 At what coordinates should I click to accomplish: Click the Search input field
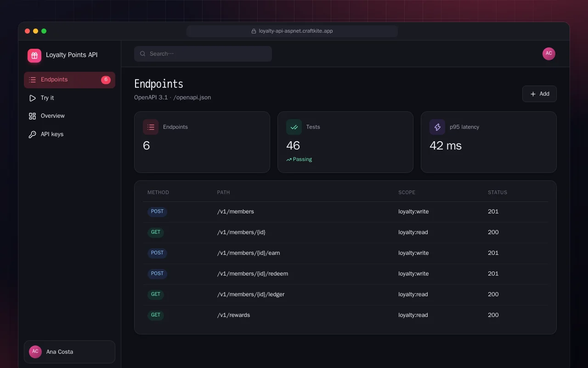click(x=203, y=54)
